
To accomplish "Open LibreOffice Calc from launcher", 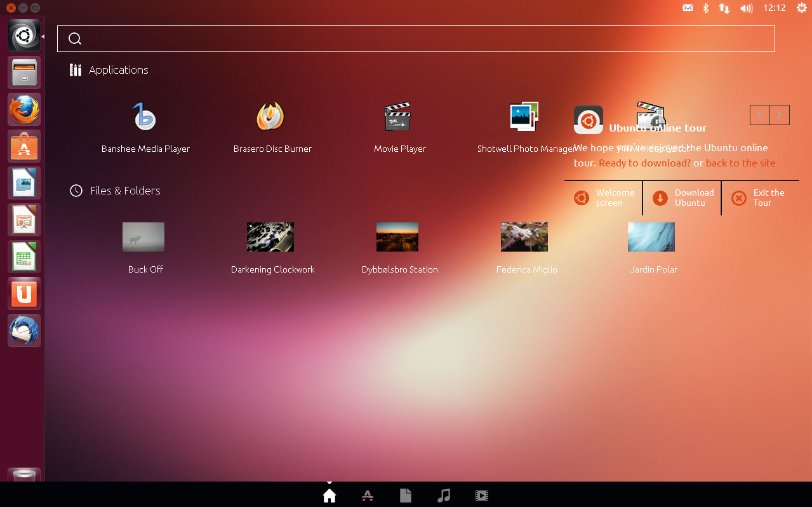I will pyautogui.click(x=24, y=257).
